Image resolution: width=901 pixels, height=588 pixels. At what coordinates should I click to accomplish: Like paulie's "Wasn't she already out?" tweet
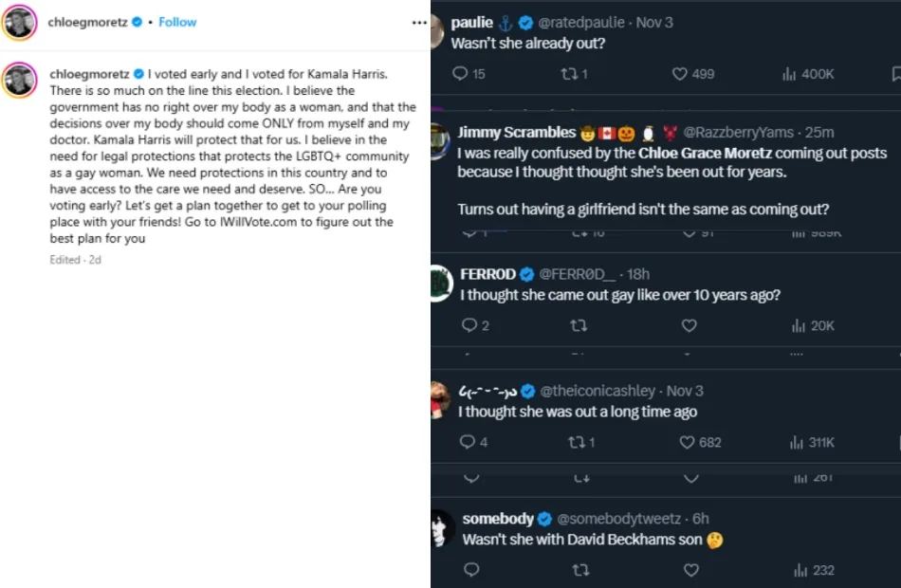680,74
